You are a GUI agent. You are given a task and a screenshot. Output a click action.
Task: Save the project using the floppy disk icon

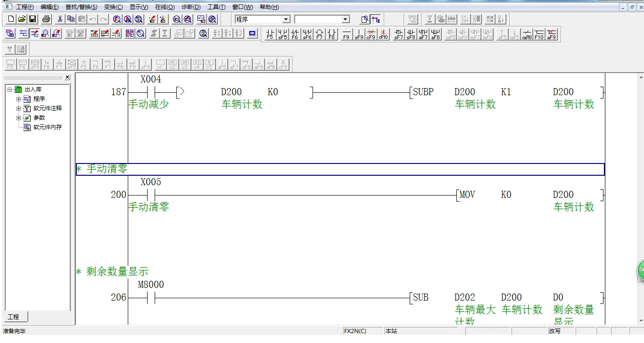click(33, 19)
